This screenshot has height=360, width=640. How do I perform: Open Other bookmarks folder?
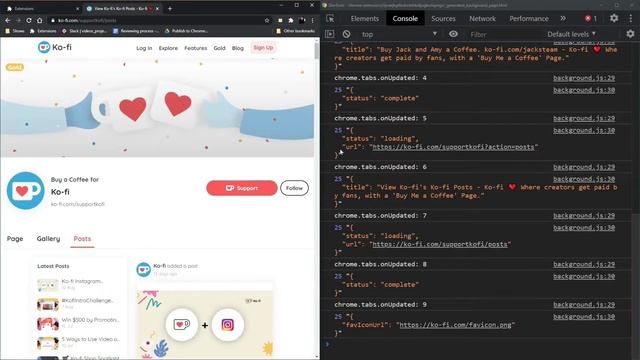pos(296,31)
